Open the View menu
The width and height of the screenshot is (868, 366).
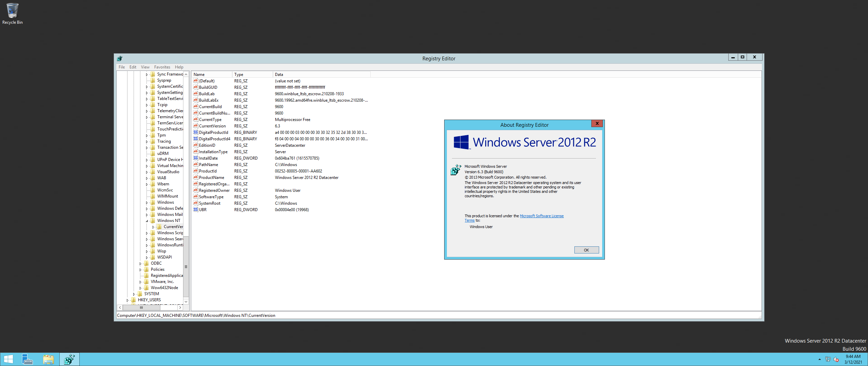(x=145, y=67)
